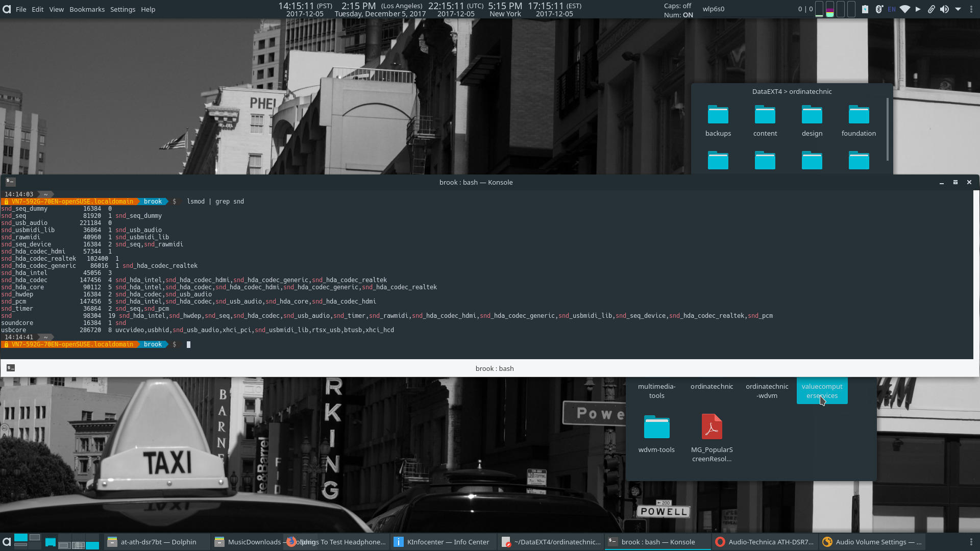
Task: Click the application launcher in the bottom taskbar
Action: click(x=6, y=542)
